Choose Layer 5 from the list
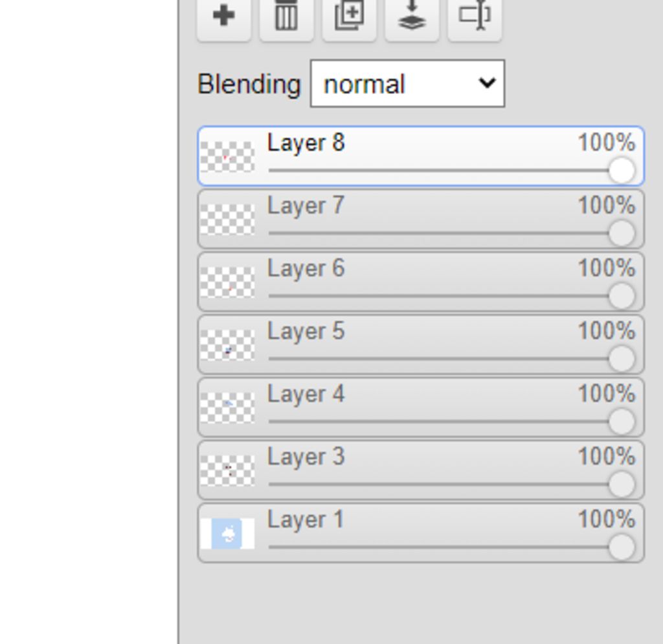The width and height of the screenshot is (663, 644). 421,345
